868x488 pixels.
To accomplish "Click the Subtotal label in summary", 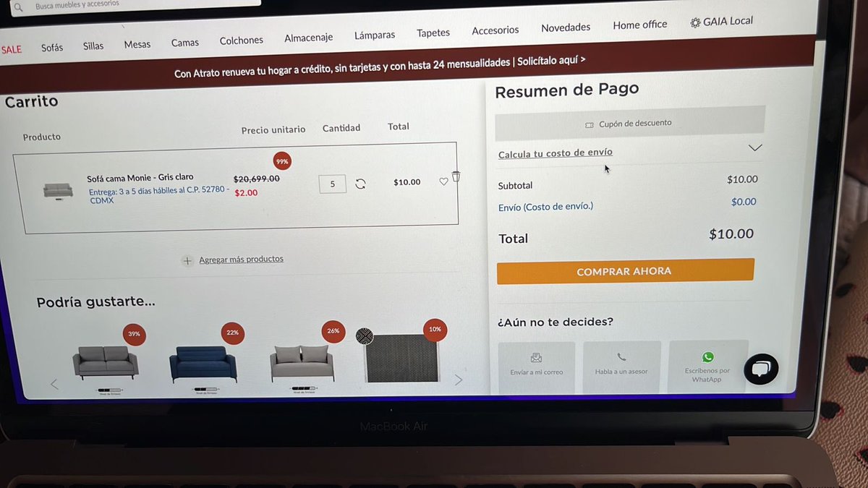I will coord(515,186).
